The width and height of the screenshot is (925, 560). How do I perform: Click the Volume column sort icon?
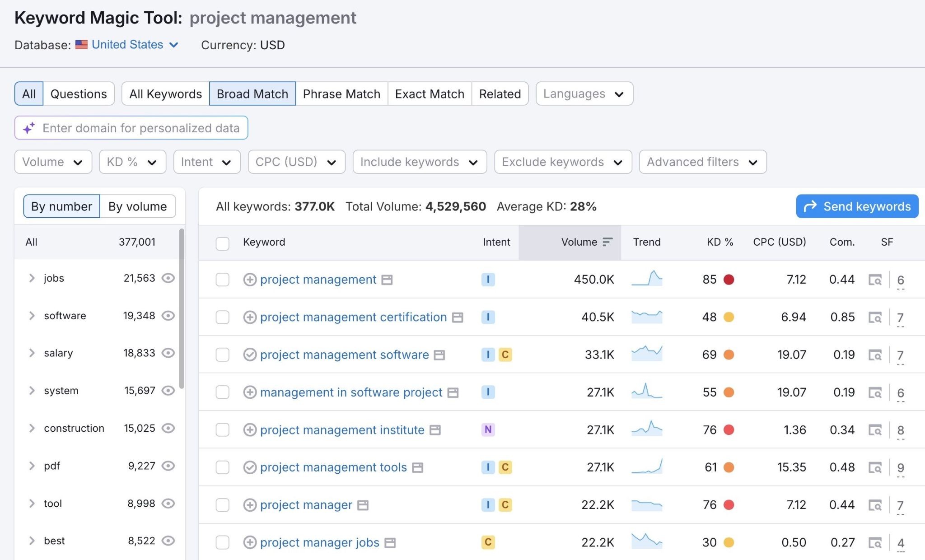(x=607, y=242)
